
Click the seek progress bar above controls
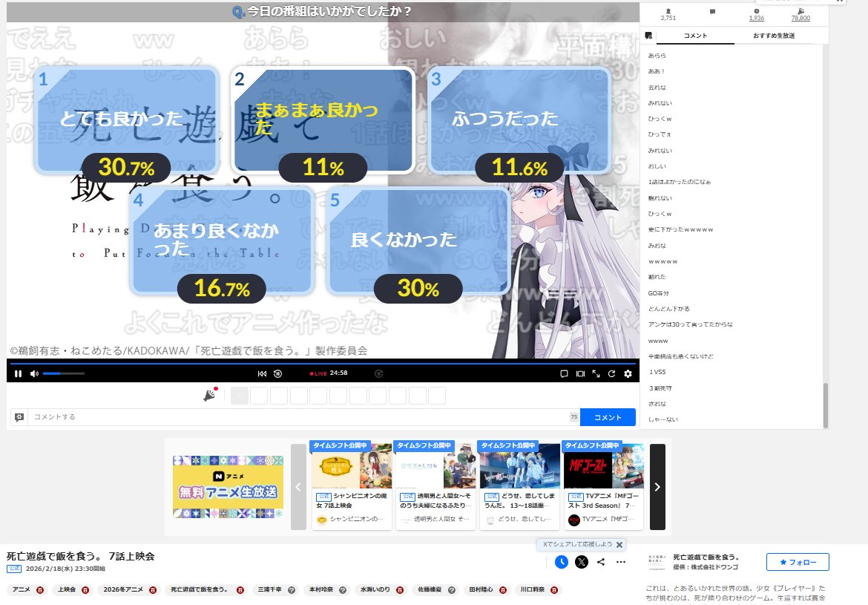click(322, 363)
